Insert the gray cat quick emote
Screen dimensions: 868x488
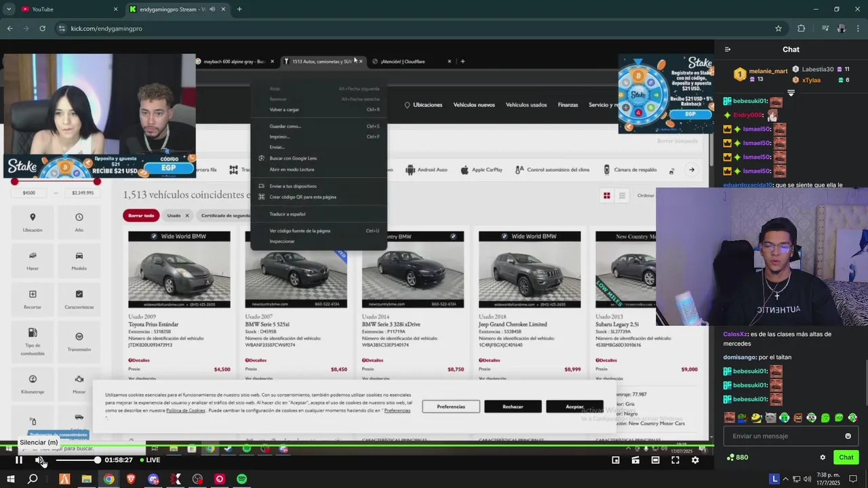point(770,418)
